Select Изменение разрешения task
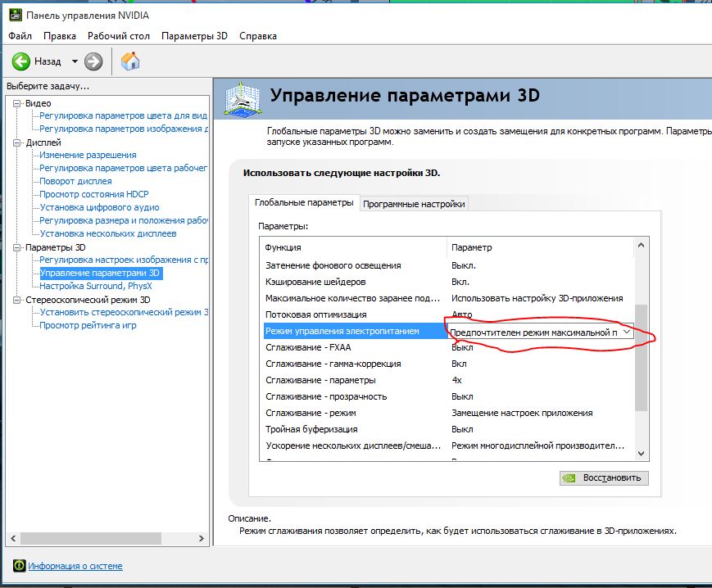Screen dimensions: 712x588 pyautogui.click(x=88, y=155)
